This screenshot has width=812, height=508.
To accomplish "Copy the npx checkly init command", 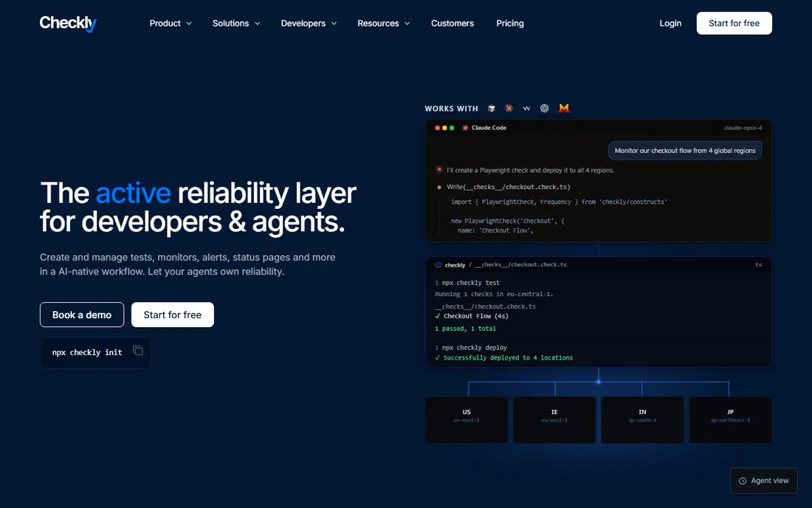I will pos(138,351).
